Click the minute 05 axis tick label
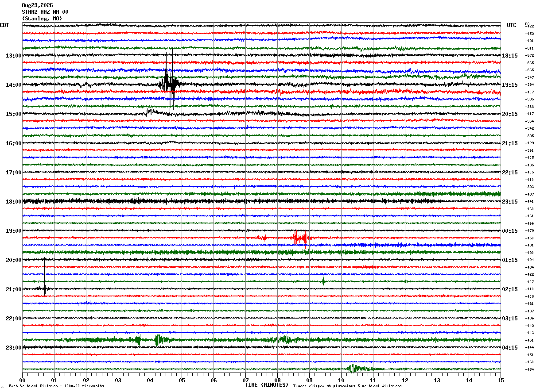 pos(182,380)
